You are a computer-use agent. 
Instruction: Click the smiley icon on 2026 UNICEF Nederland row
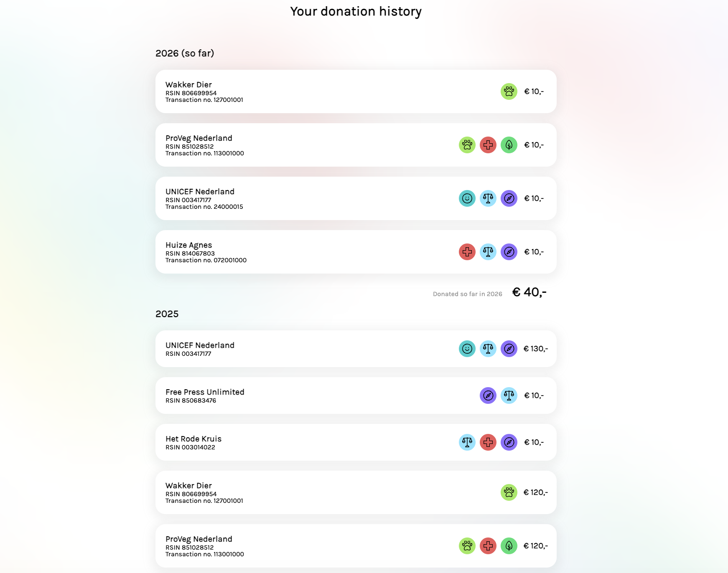pos(467,198)
